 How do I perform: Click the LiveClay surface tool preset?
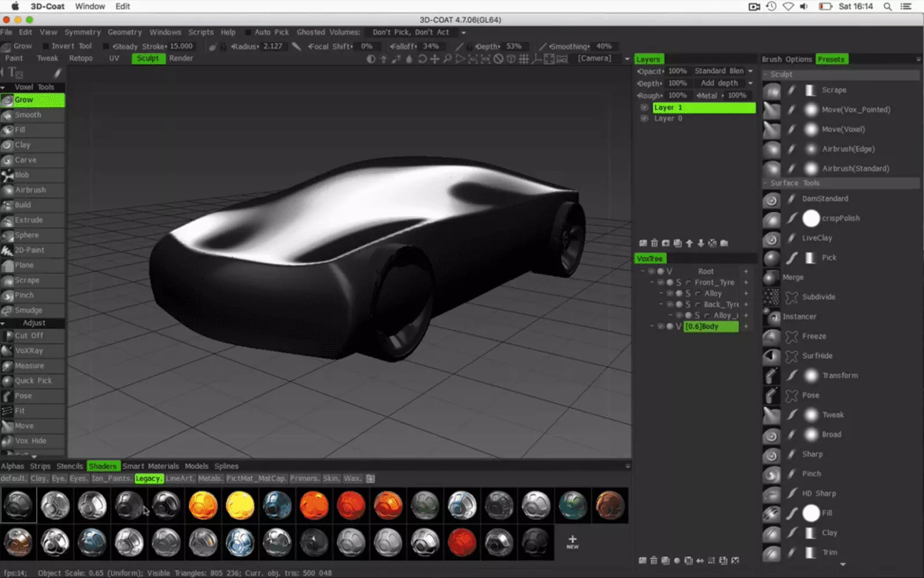point(817,238)
